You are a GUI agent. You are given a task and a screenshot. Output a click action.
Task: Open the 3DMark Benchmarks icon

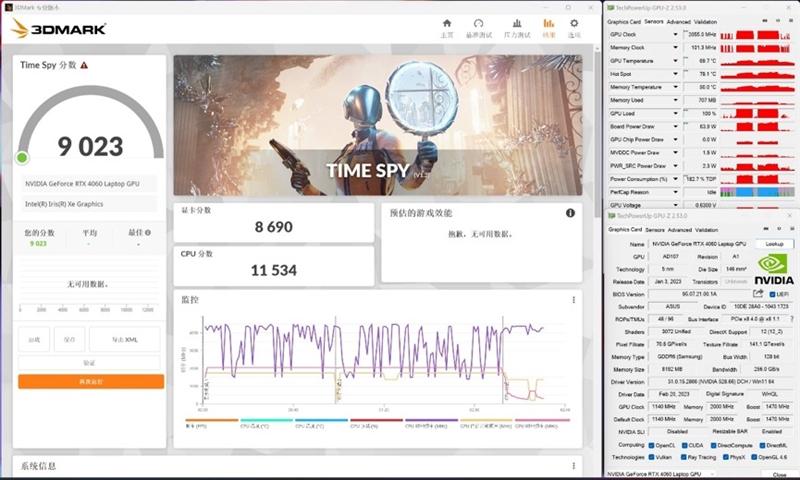pos(479,23)
